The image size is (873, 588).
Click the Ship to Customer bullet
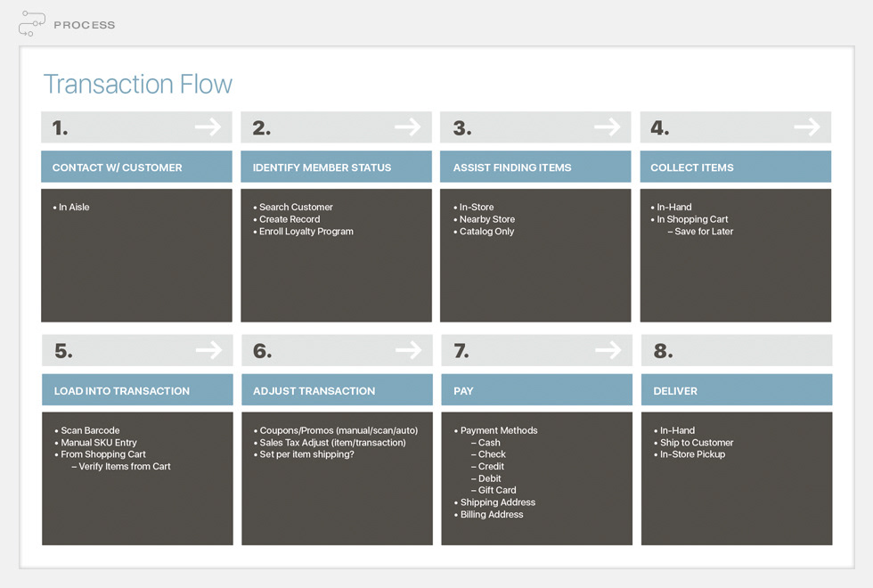(x=694, y=443)
